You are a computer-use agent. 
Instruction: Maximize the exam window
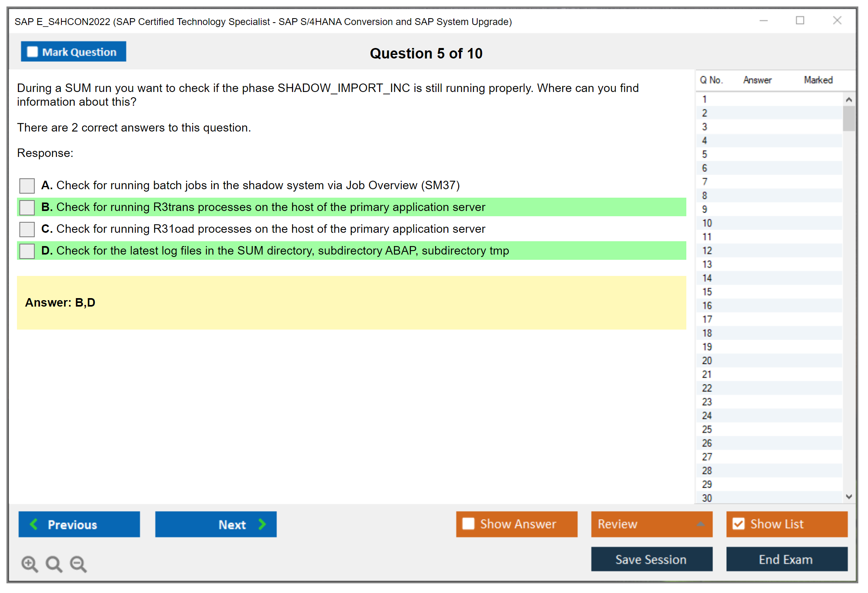pyautogui.click(x=800, y=21)
